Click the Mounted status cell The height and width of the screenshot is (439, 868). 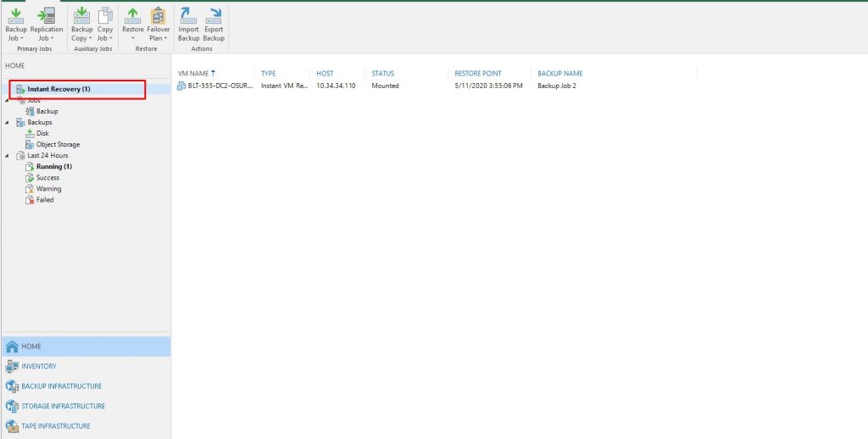coord(385,86)
